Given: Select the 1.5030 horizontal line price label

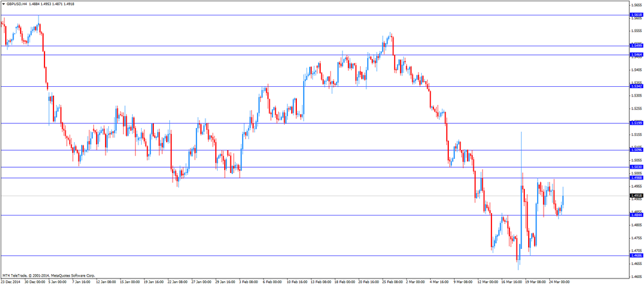Looking at the screenshot, I should [636, 167].
